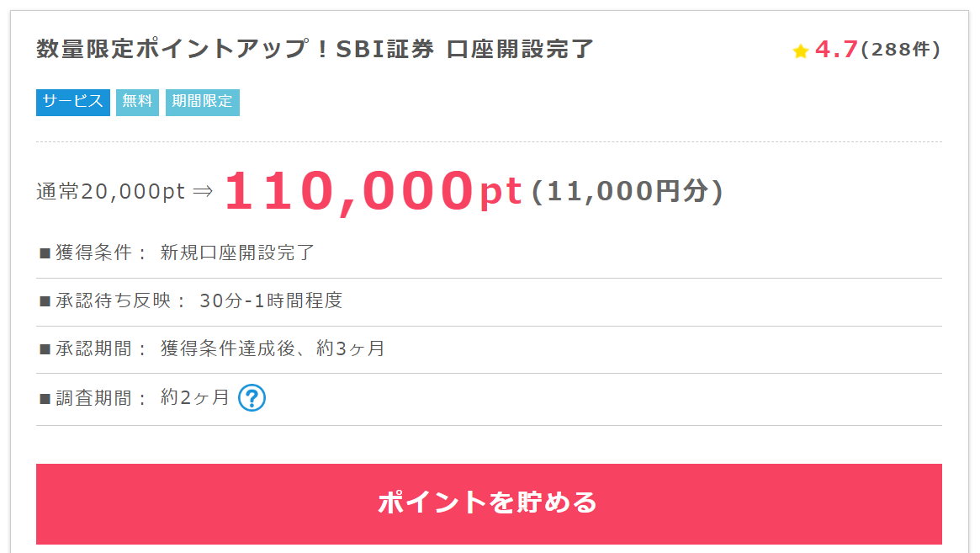The image size is (980, 553).
Task: Click the 承認待ち反映 row
Action: (489, 301)
